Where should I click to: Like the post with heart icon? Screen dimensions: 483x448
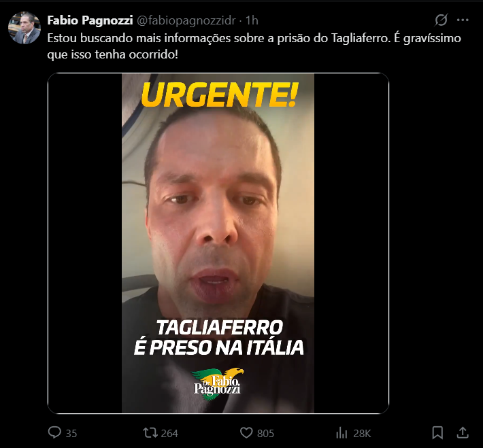pyautogui.click(x=246, y=433)
